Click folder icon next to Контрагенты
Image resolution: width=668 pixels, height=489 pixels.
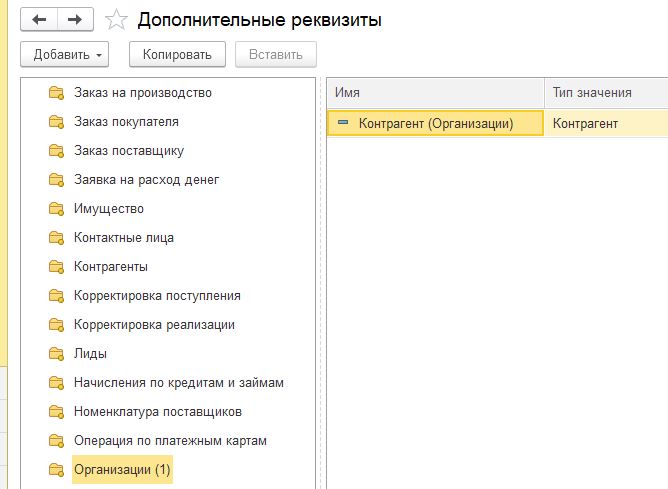(56, 267)
